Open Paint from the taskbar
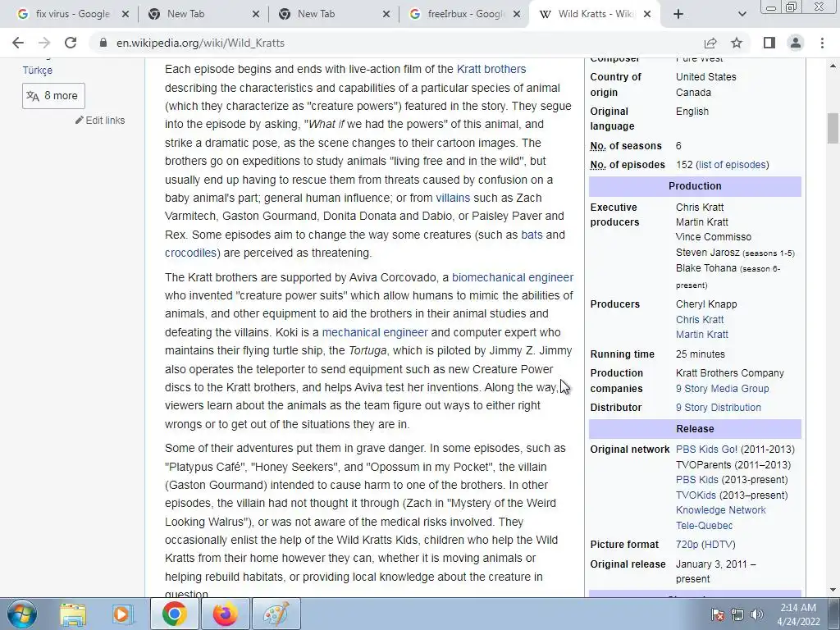 click(x=276, y=614)
